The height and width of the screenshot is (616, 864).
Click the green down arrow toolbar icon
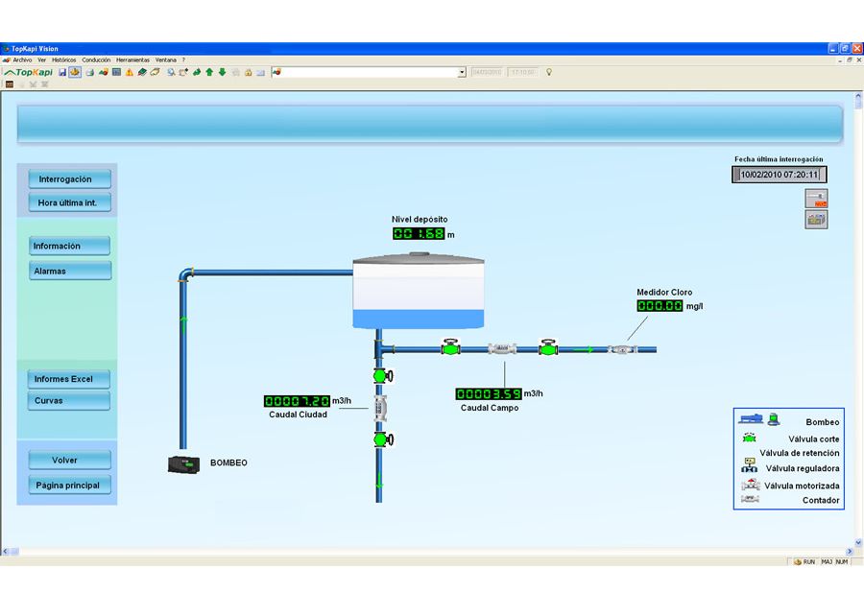[222, 72]
